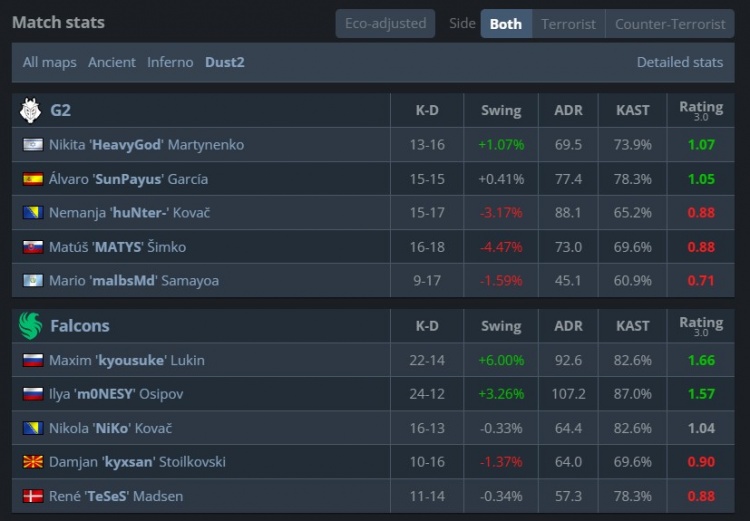Image resolution: width=750 pixels, height=521 pixels.
Task: Open the Detailed stats link
Action: [x=679, y=62]
